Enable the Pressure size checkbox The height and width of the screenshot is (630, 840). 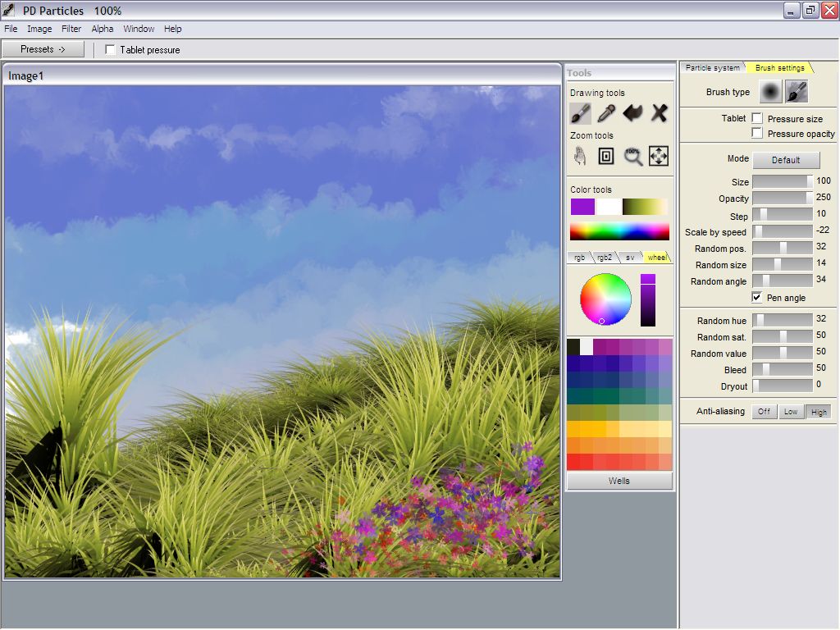[x=757, y=119]
